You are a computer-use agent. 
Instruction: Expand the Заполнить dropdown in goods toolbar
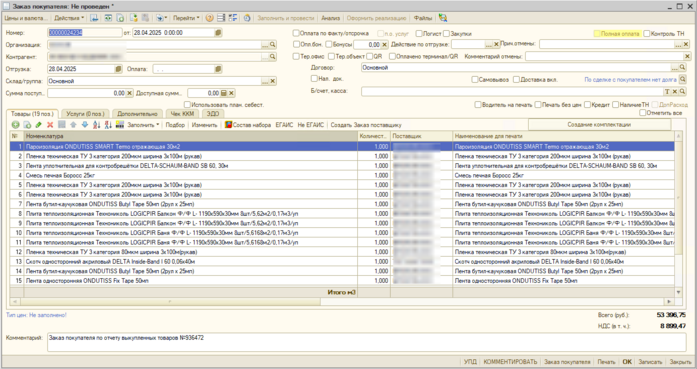[143, 125]
